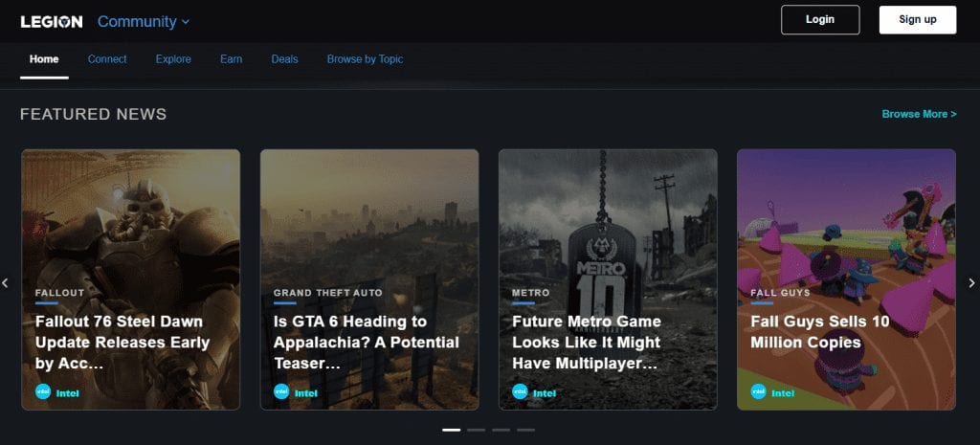Open the GTA 6 Appalachia teaser article

(x=367, y=343)
